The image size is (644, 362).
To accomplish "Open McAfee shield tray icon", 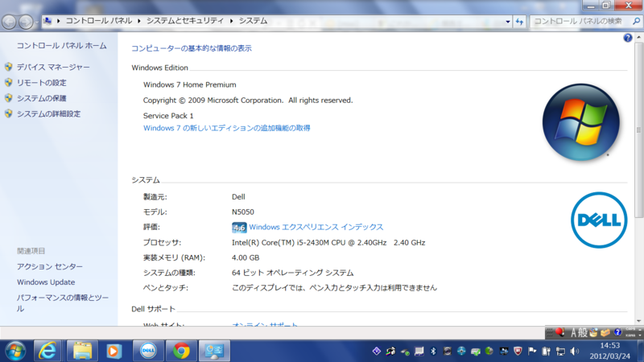I will tap(518, 352).
